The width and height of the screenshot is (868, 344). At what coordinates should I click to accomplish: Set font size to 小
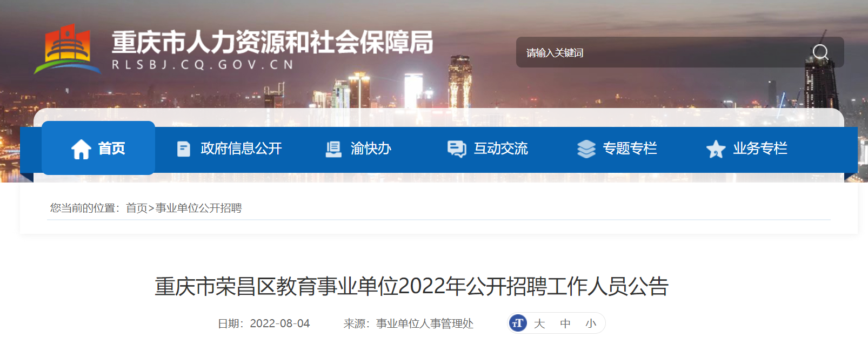591,323
